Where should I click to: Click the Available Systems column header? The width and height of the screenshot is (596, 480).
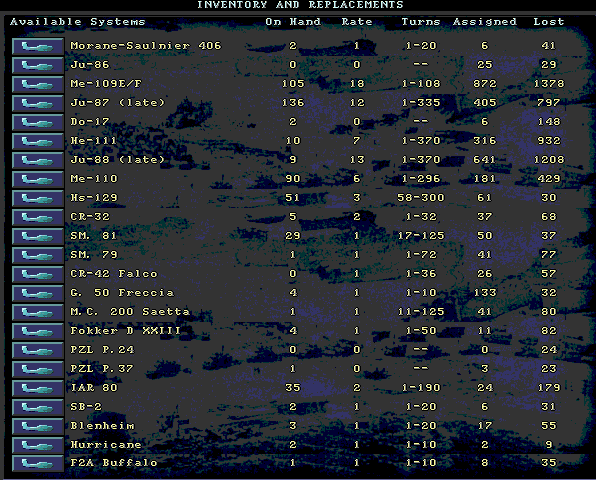coord(78,22)
